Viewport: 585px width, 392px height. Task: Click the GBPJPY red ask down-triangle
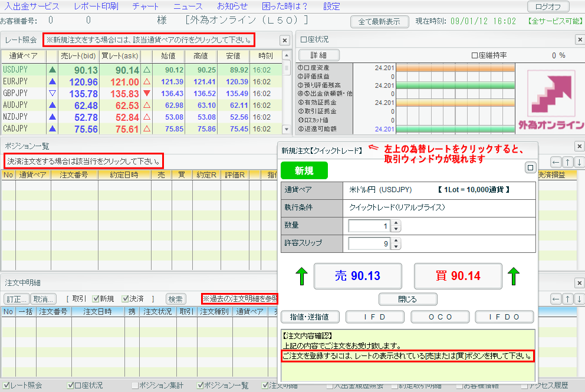coord(147,93)
